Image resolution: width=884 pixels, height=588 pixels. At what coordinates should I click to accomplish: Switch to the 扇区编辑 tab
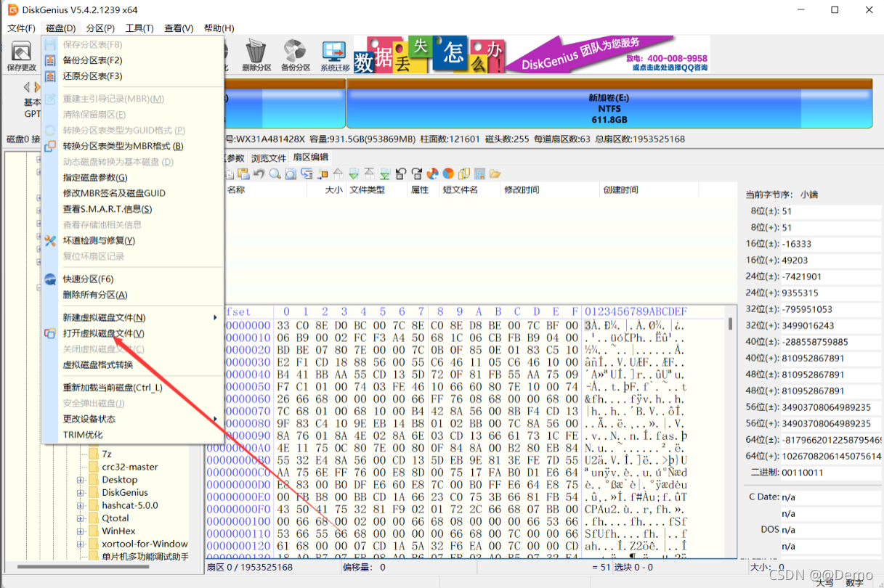click(310, 157)
